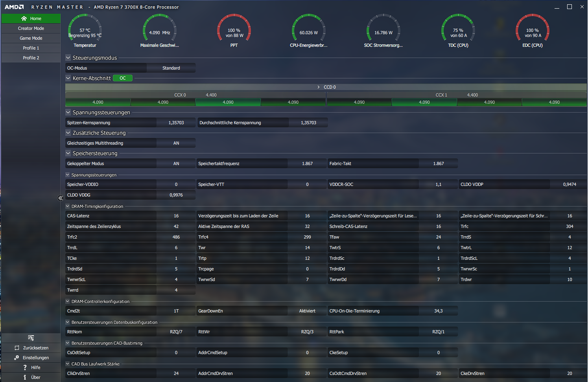
Task: Click the first core bar in CCX 0
Action: point(98,102)
